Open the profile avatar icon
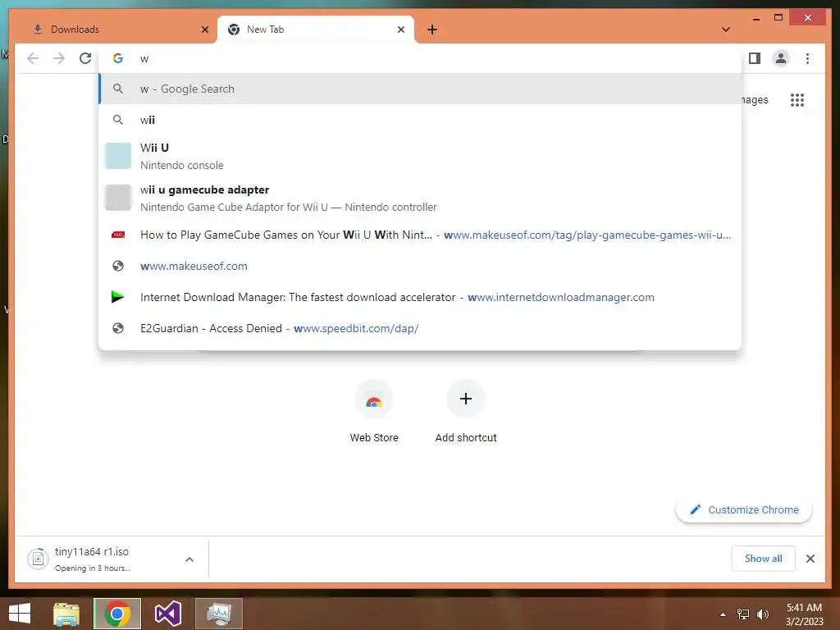840x630 pixels. click(x=781, y=58)
